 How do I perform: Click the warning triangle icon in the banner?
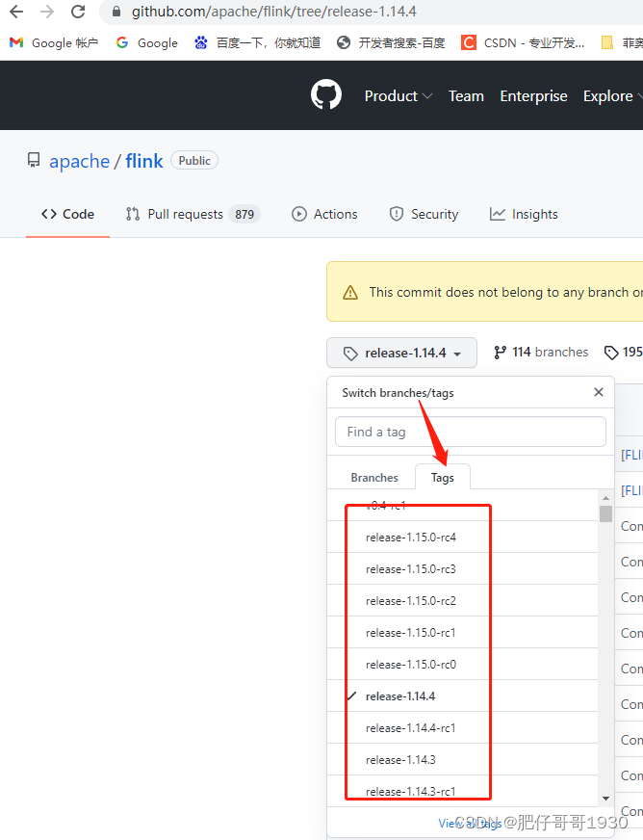350,293
